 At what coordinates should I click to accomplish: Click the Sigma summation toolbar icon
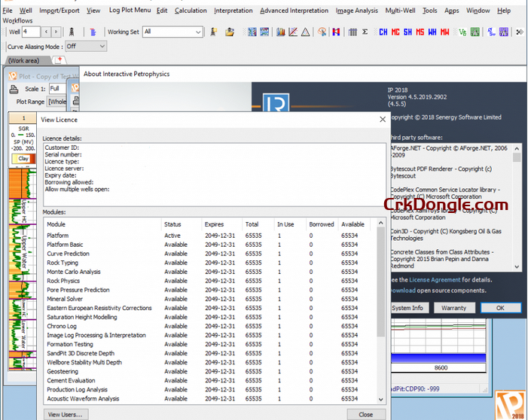click(365, 32)
